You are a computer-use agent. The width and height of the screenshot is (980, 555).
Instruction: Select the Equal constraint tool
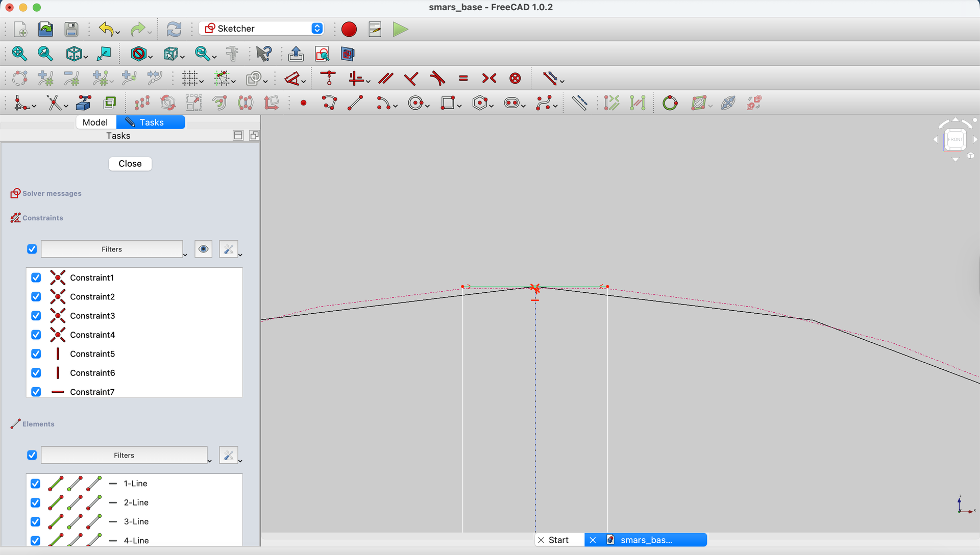tap(463, 78)
